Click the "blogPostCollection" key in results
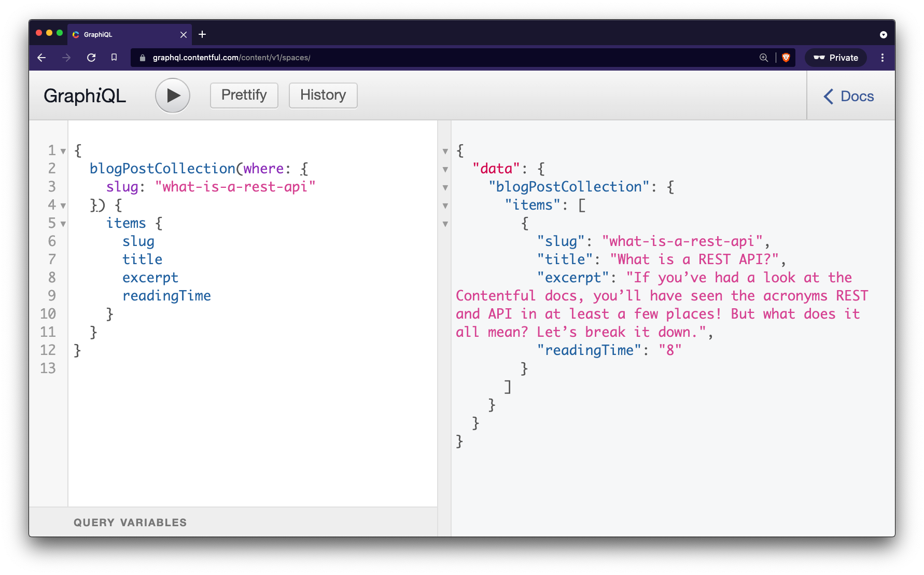This screenshot has height=575, width=924. coord(569,187)
